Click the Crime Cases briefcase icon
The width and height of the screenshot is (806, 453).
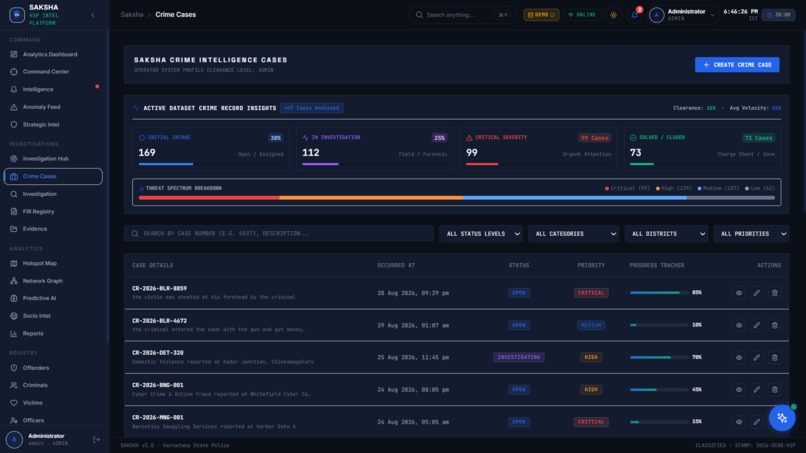14,176
